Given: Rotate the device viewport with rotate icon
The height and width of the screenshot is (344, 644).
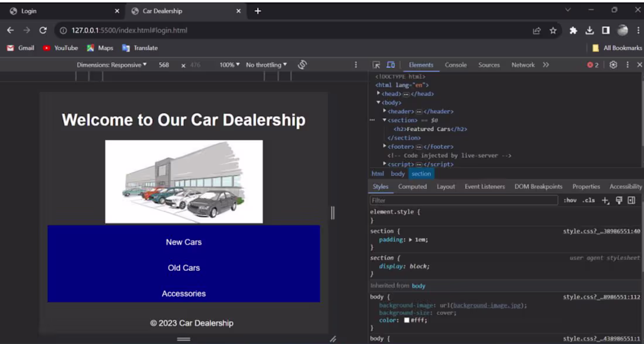Looking at the screenshot, I should click(x=302, y=65).
